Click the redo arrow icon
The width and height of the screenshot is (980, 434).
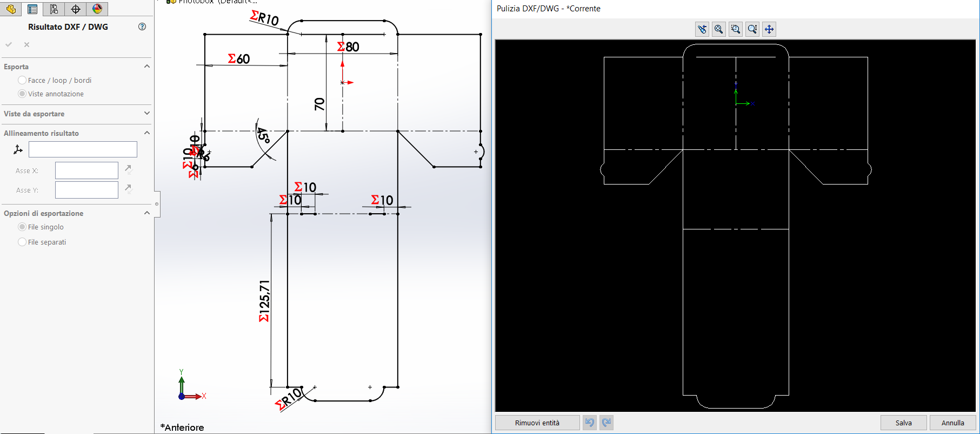[606, 423]
